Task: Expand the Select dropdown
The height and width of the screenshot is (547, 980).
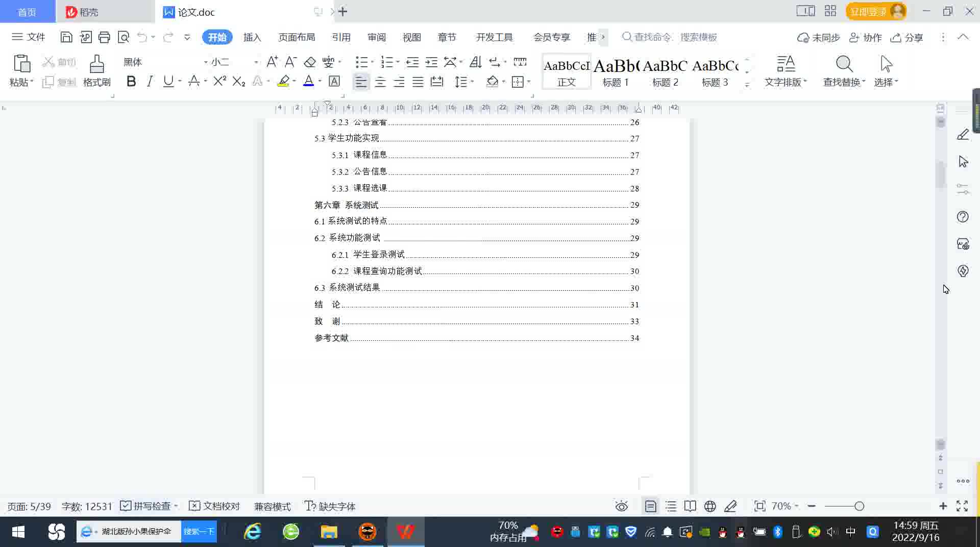Action: coord(886,82)
